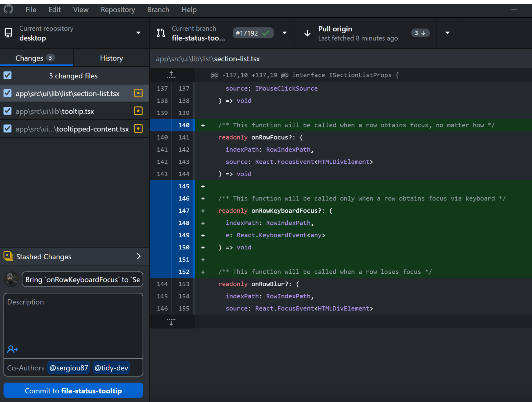Screen dimensions: 532x402
Task: Select tooltipped-content.tsx in changed files list
Action: pos(75,129)
